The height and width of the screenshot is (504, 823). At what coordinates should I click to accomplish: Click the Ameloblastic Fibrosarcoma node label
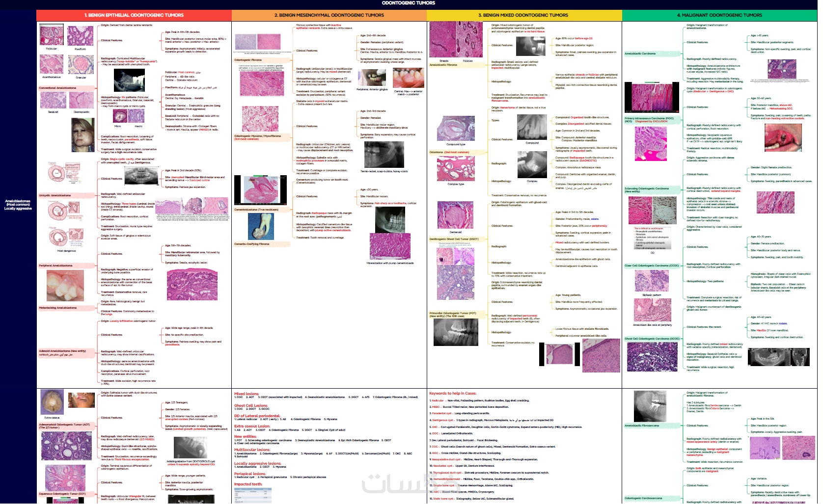click(652, 425)
